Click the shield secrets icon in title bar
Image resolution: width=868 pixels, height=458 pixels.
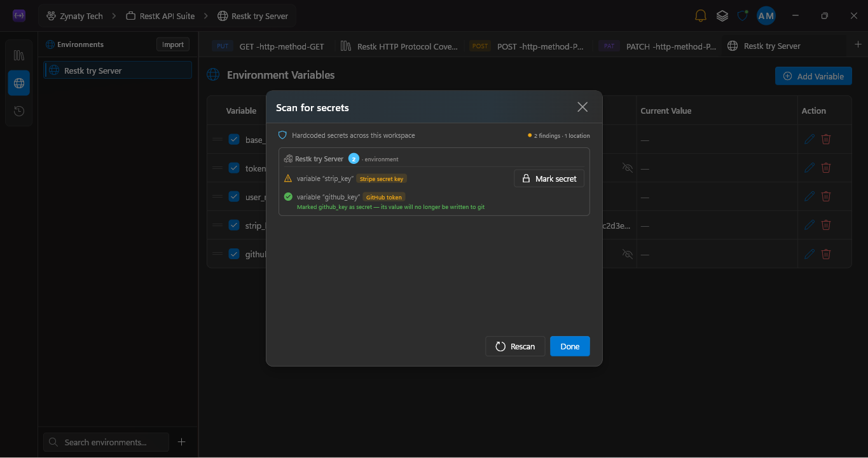coord(742,16)
